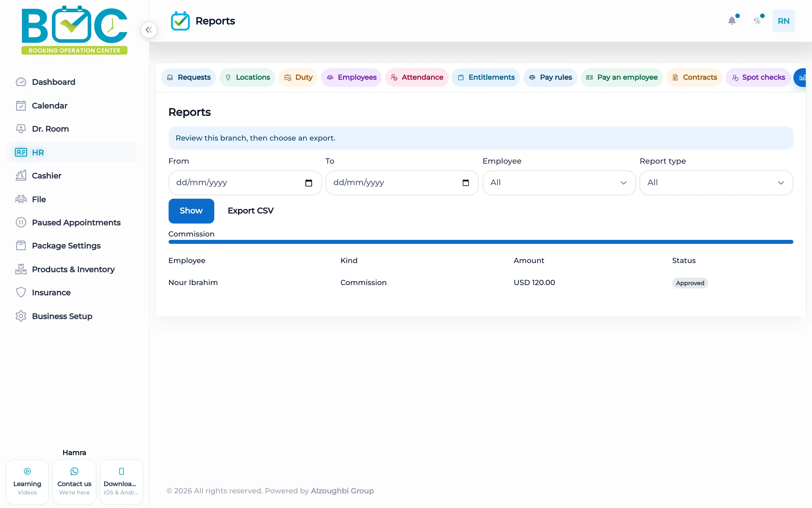Click the To date input field
Screen dimensions: 812x508
(x=402, y=183)
